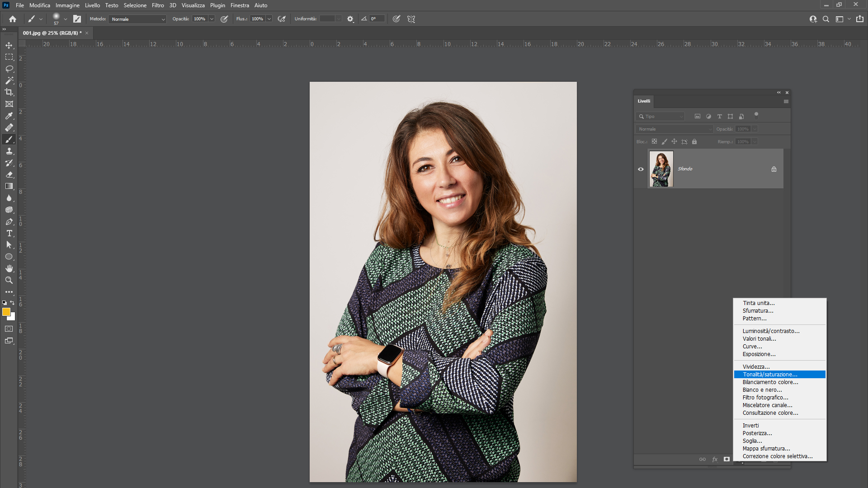This screenshot has height=488, width=868.
Task: Select the Crop tool
Action: 9,92
